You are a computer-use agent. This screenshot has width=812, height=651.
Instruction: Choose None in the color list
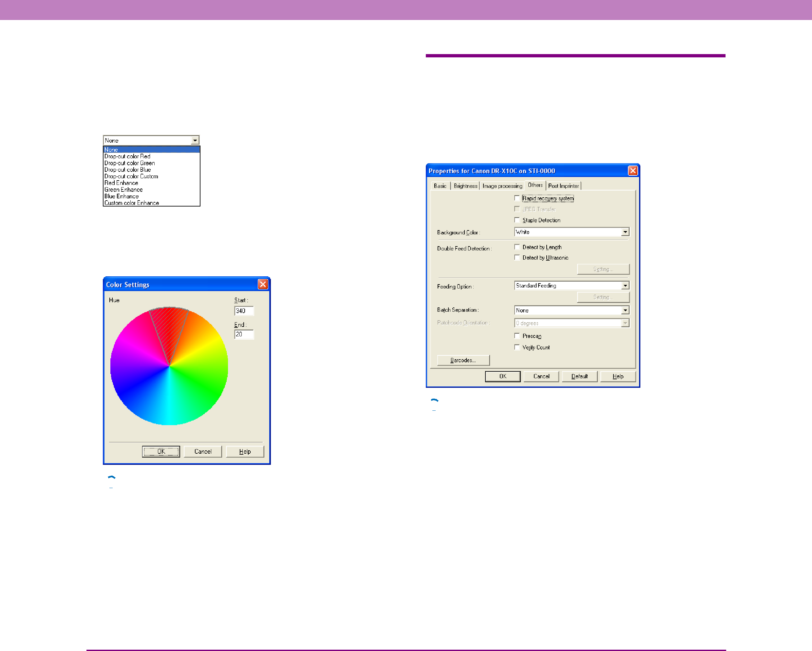(x=151, y=150)
